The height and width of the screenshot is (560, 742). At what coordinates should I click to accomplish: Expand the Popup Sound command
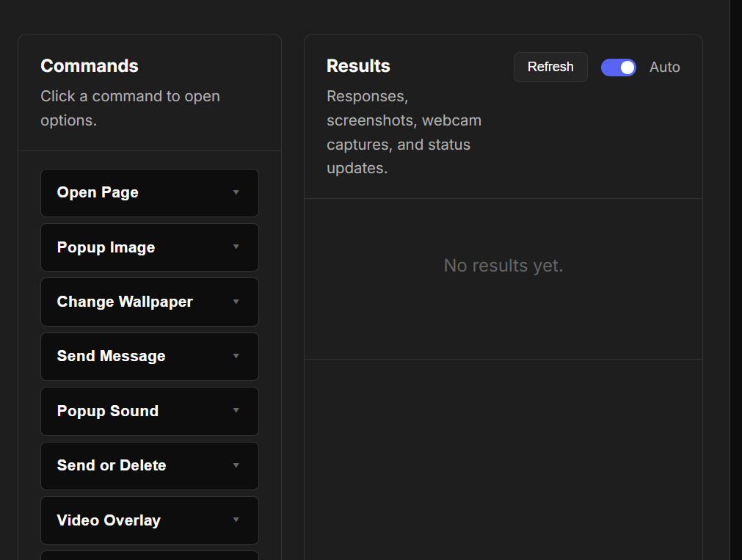(150, 411)
